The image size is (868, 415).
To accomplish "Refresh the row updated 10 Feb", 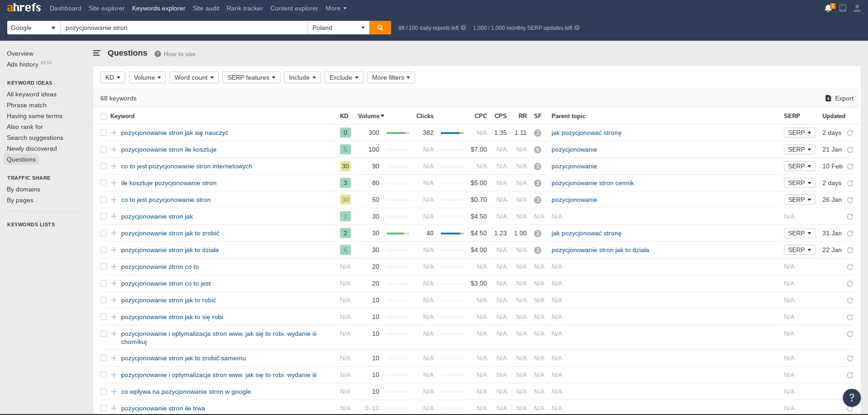I will coord(850,167).
